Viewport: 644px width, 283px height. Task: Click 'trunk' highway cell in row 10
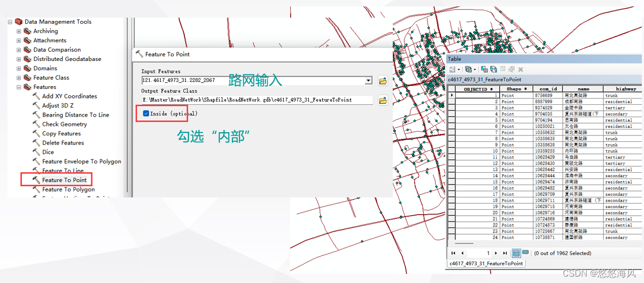(623, 151)
